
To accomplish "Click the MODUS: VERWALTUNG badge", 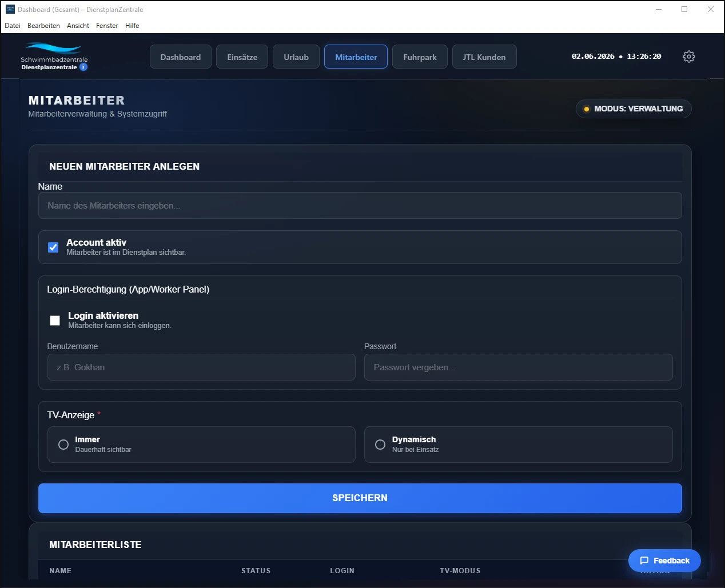I will click(x=634, y=109).
